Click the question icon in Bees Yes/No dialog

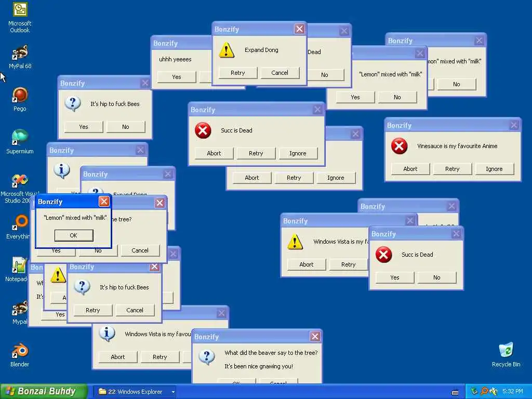click(73, 103)
